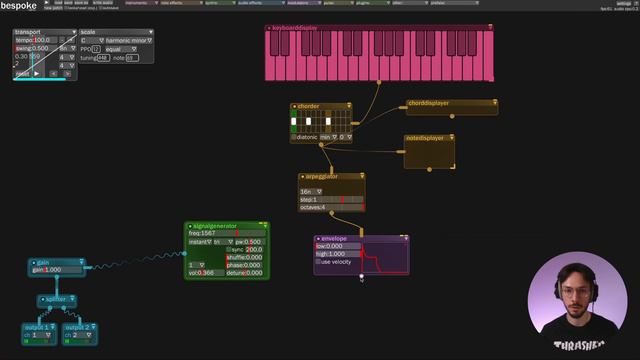Toggle the signalgenerator module enable dot
640x360 pixels.
point(190,226)
